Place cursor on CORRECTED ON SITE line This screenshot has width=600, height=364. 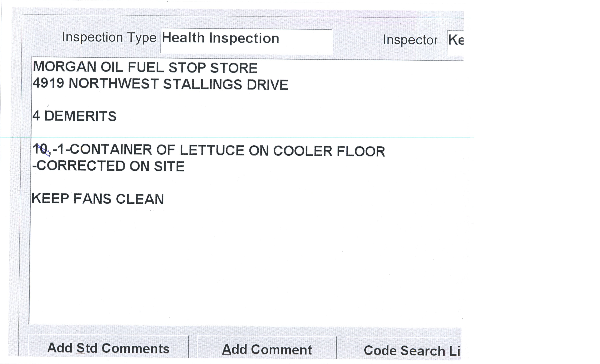[108, 166]
